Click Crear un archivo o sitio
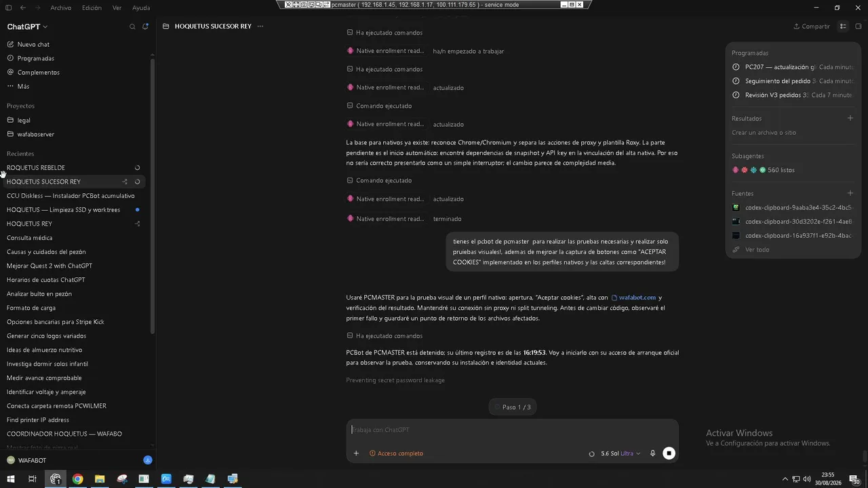 [x=764, y=133]
